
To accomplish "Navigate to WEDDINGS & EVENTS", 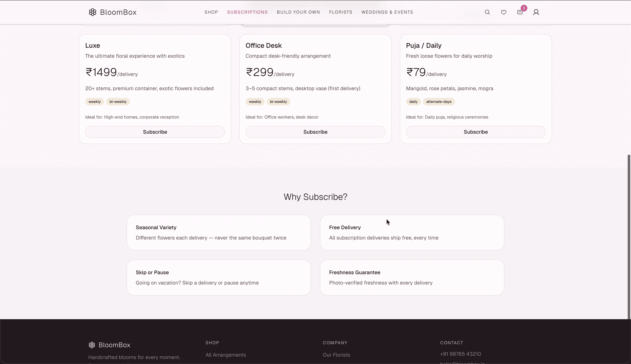I will 387,12.
